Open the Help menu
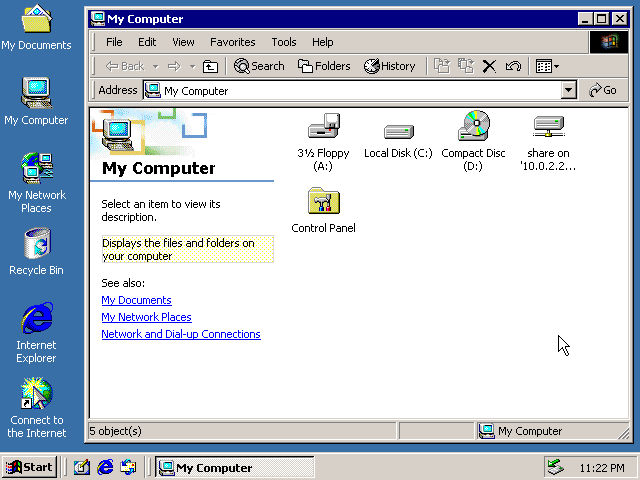 click(322, 42)
